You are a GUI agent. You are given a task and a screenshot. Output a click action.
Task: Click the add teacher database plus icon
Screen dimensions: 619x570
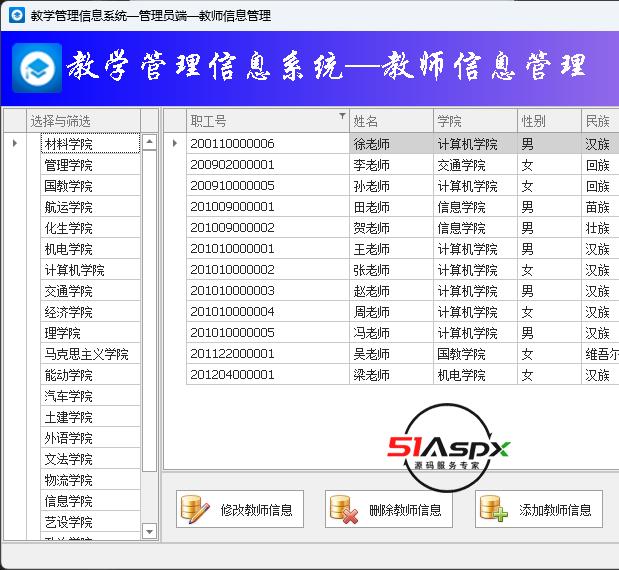pyautogui.click(x=494, y=510)
